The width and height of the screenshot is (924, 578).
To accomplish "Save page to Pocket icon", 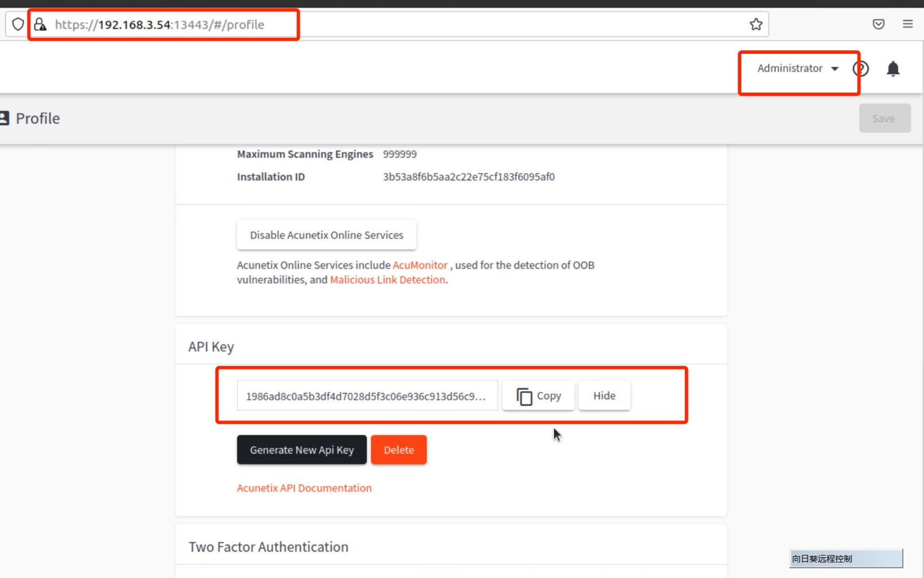I will (878, 24).
